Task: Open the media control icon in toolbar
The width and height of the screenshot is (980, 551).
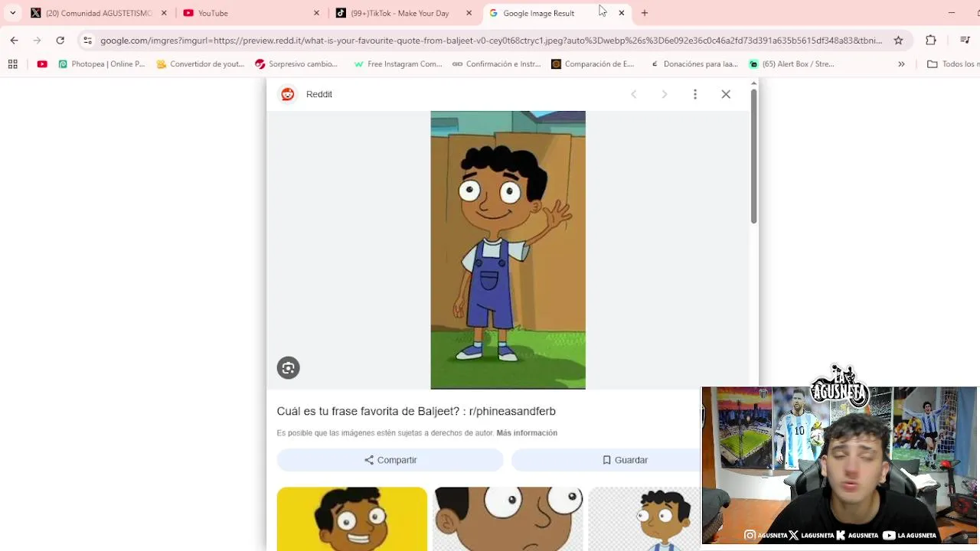Action: tap(965, 41)
